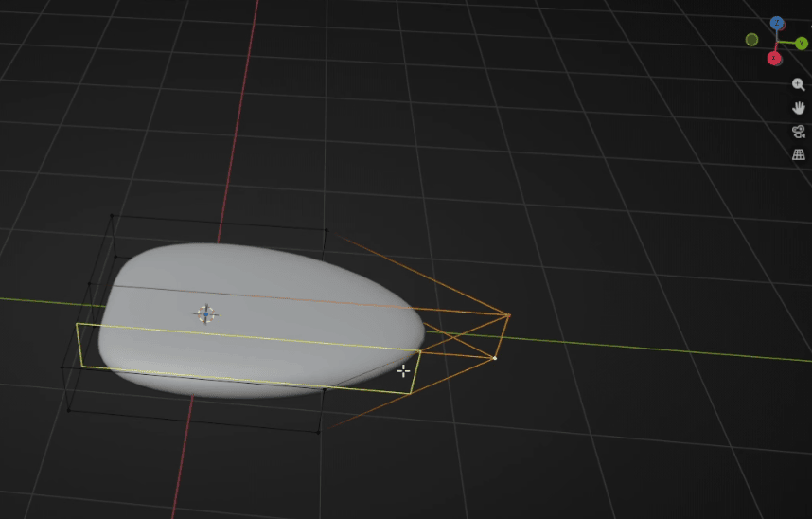Select the left corner vertex of the yellow outline
The height and width of the screenshot is (519, 812).
coord(77,325)
